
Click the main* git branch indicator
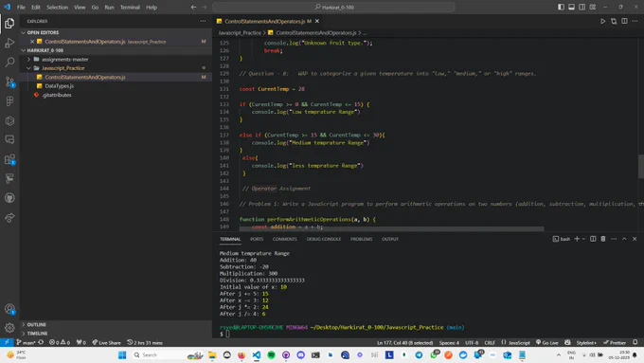(x=26, y=342)
